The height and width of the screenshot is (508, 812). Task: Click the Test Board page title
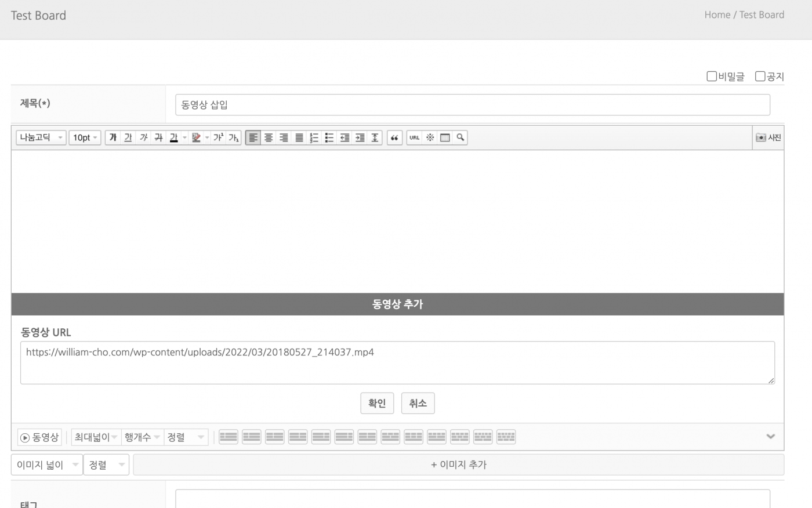38,16
